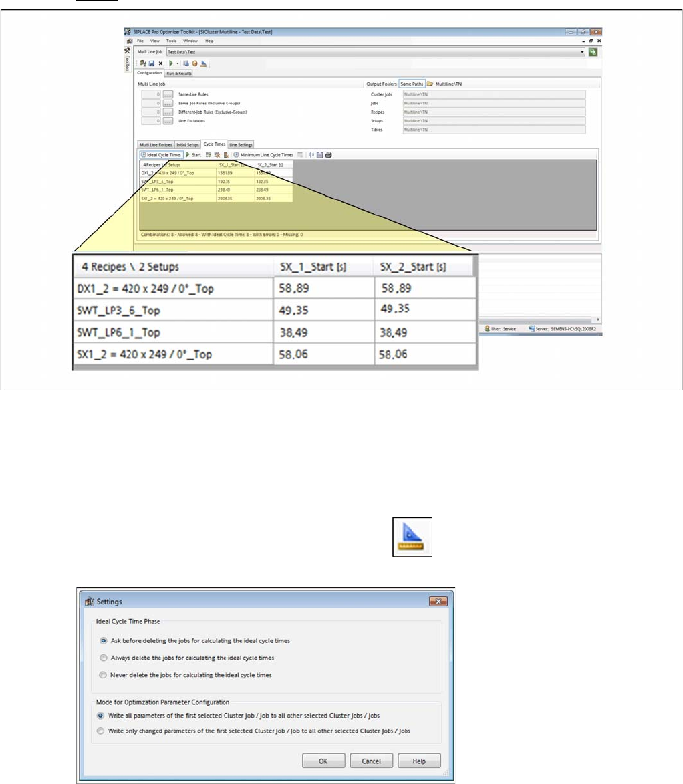Select Always delete the jobs option

coord(104,658)
